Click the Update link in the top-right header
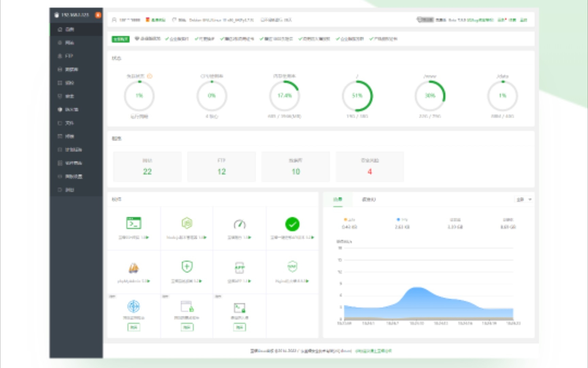 (x=502, y=20)
